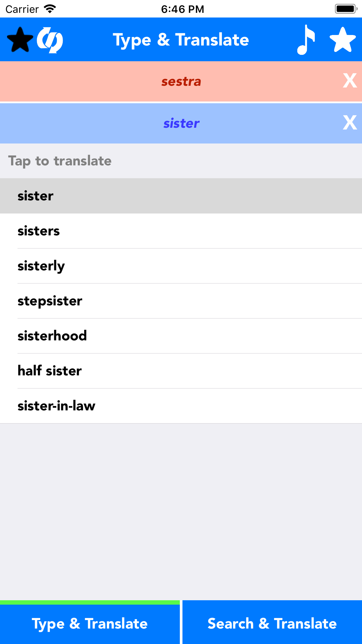362x644 pixels.
Task: Tap the red sestra translation text
Action: (x=181, y=82)
